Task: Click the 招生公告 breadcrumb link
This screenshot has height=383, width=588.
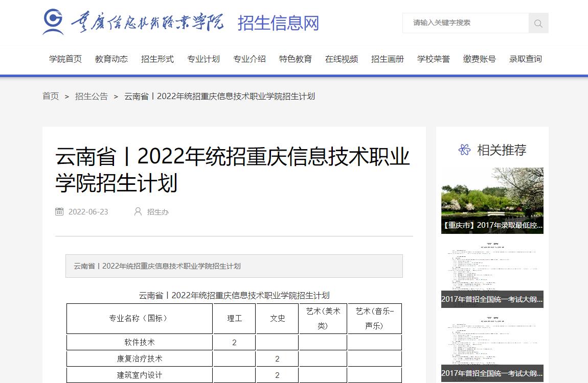Action: coord(92,96)
